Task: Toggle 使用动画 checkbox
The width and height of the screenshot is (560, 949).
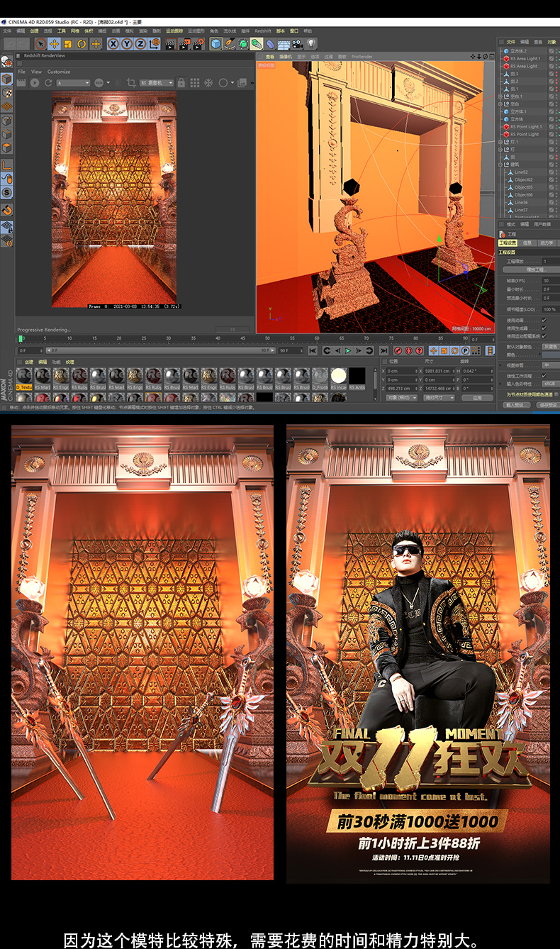Action: point(544,320)
